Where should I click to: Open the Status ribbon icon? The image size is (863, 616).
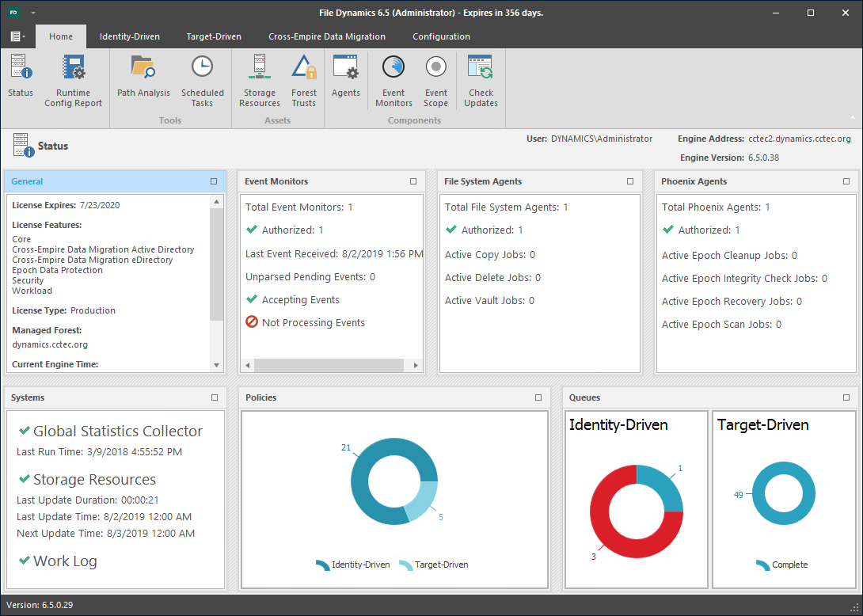pos(21,78)
